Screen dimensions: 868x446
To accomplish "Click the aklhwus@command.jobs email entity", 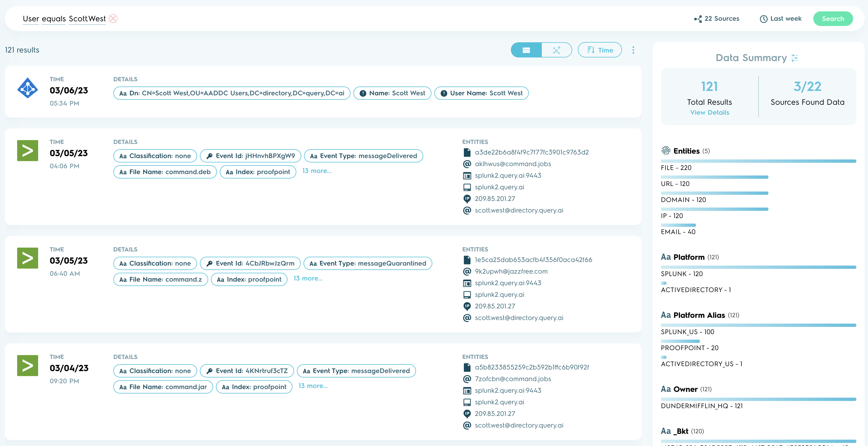I will (x=513, y=164).
